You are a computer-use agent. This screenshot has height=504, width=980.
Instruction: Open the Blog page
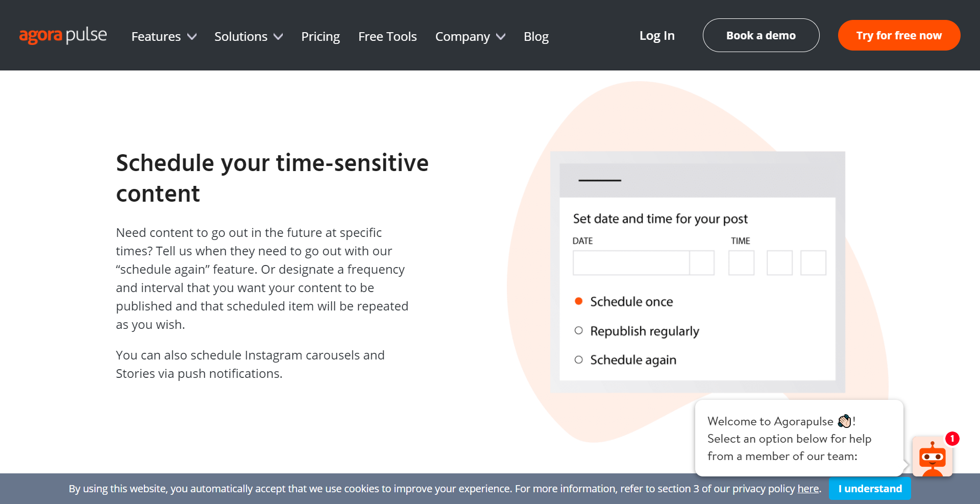pos(536,37)
